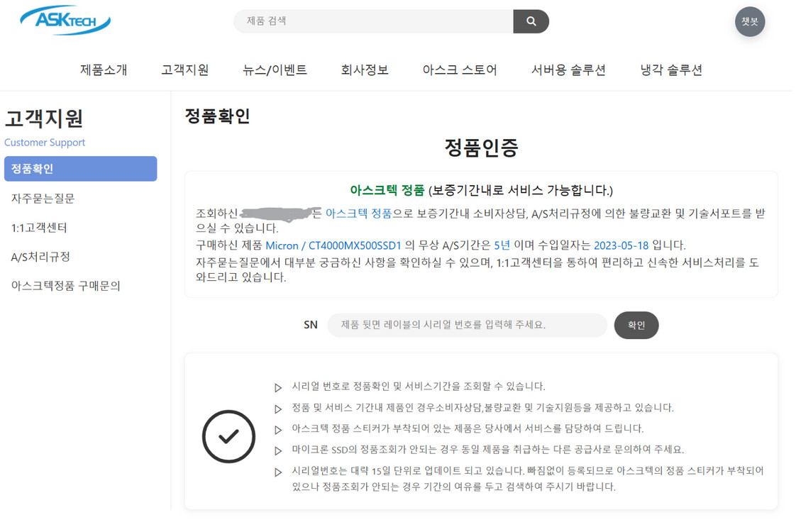Go to 1:1고객센터 sidebar link
This screenshot has width=801, height=532.
click(39, 228)
